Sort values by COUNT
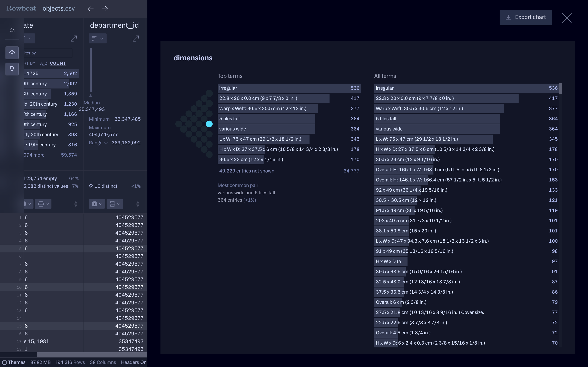 58,63
